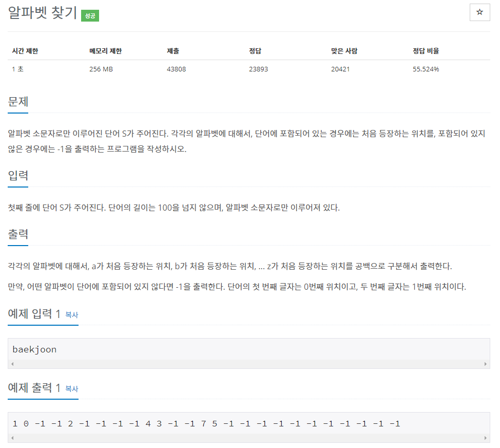Click the sample input text baekjoon
Screen dimensions: 500x448
coord(34,350)
